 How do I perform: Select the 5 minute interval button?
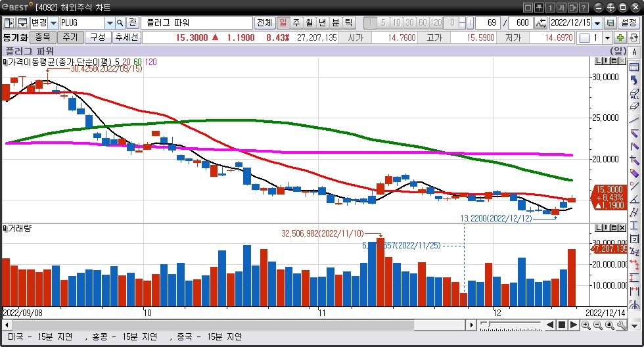tap(383, 22)
